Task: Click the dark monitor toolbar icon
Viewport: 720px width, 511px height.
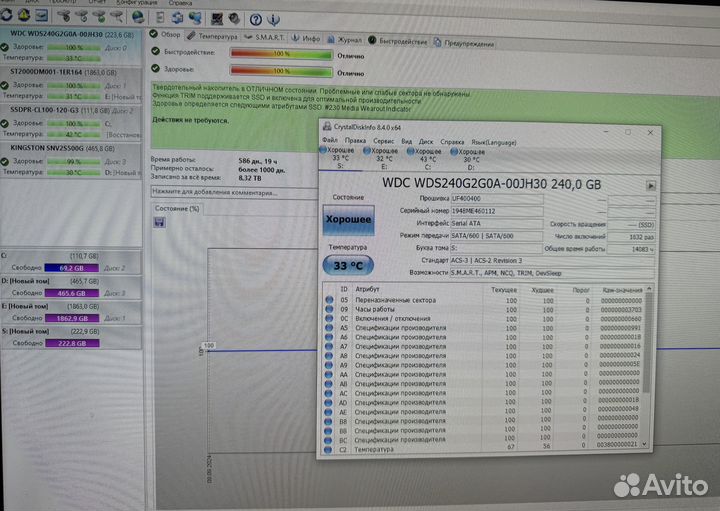Action: click(x=217, y=19)
